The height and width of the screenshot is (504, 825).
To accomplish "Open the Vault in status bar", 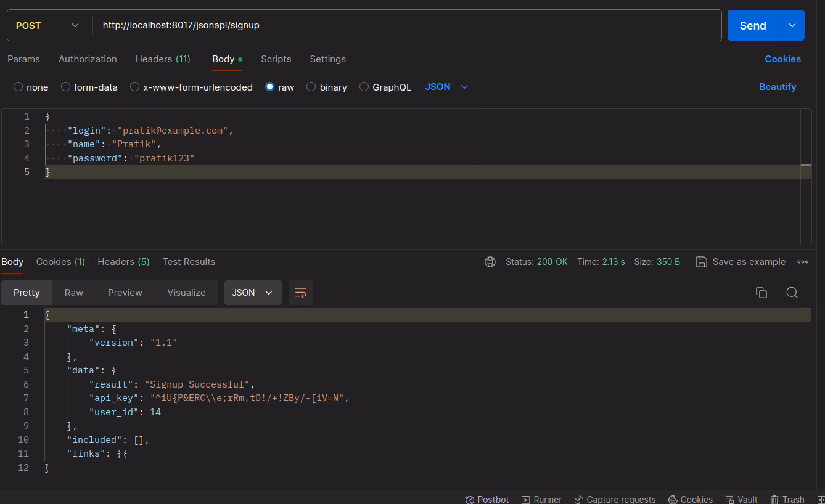I will (x=741, y=499).
